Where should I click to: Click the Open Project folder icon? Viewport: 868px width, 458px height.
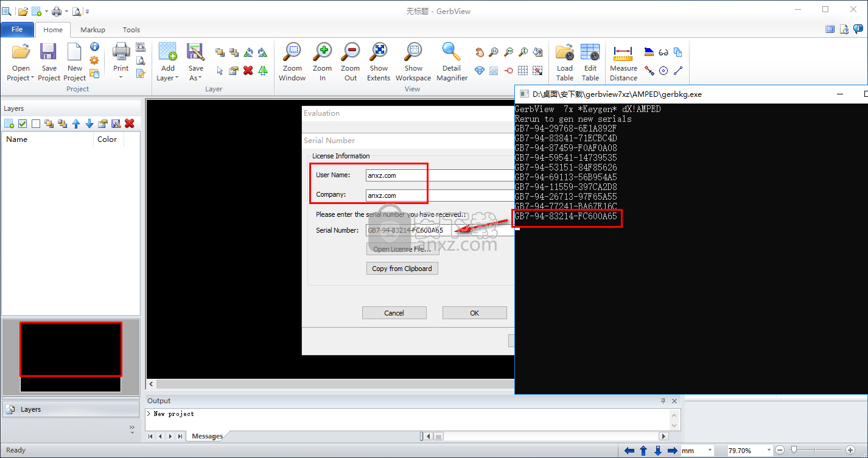coord(21,52)
